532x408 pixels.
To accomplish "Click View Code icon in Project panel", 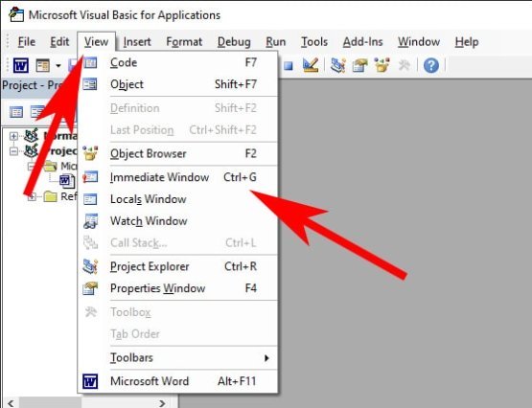I will coord(16,112).
